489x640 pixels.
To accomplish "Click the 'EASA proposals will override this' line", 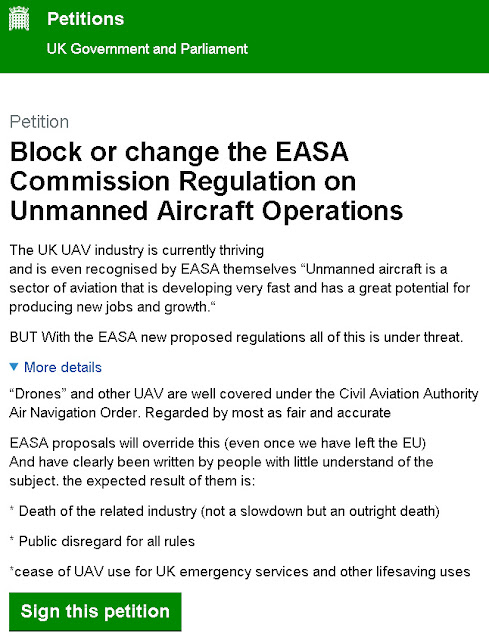I will (x=218, y=443).
